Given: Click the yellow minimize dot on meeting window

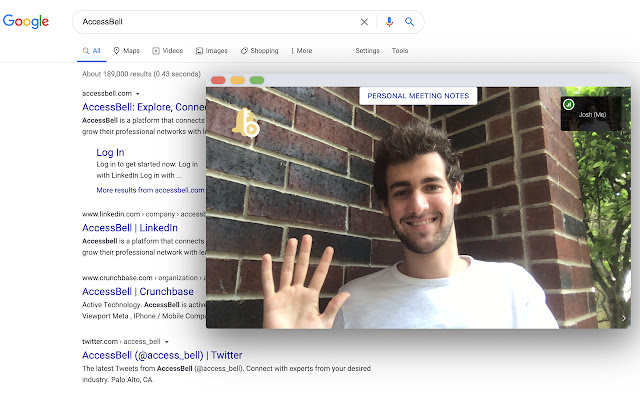Looking at the screenshot, I should 238,80.
